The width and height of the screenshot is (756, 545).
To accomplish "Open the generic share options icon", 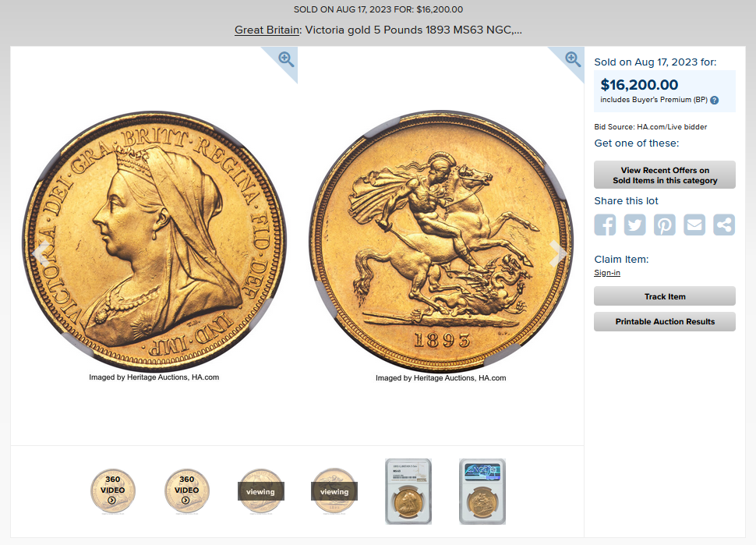I will 724,225.
